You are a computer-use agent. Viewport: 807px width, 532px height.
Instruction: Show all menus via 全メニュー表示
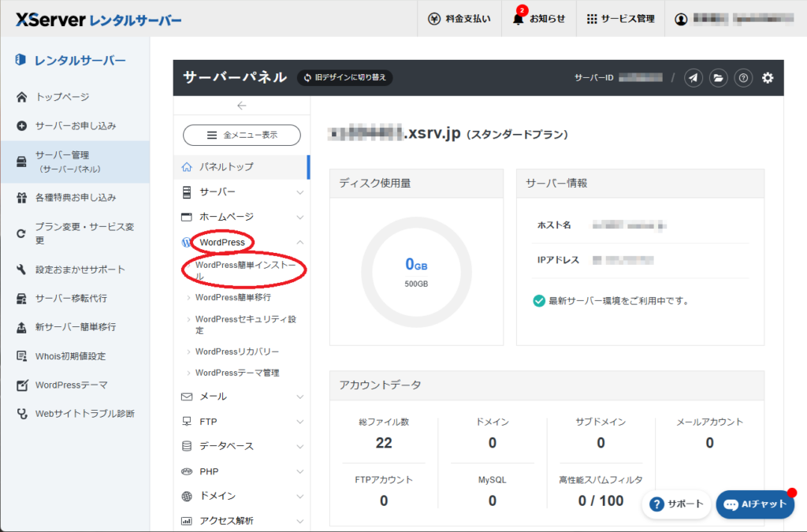(241, 135)
